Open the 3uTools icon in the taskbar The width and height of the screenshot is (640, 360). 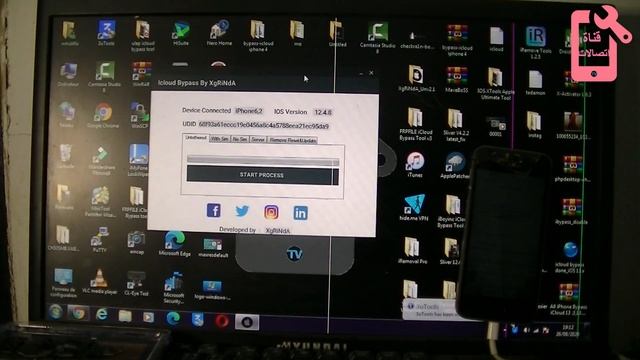pyautogui.click(x=197, y=319)
